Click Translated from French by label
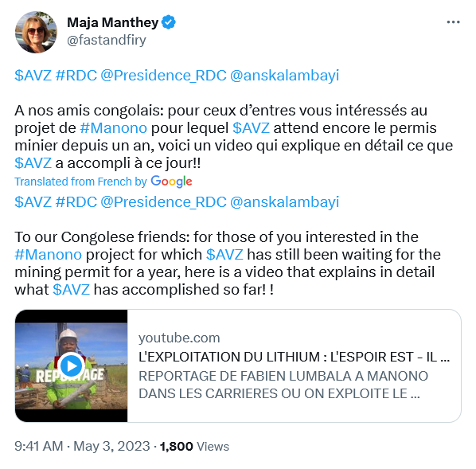The image size is (476, 469). 80,182
